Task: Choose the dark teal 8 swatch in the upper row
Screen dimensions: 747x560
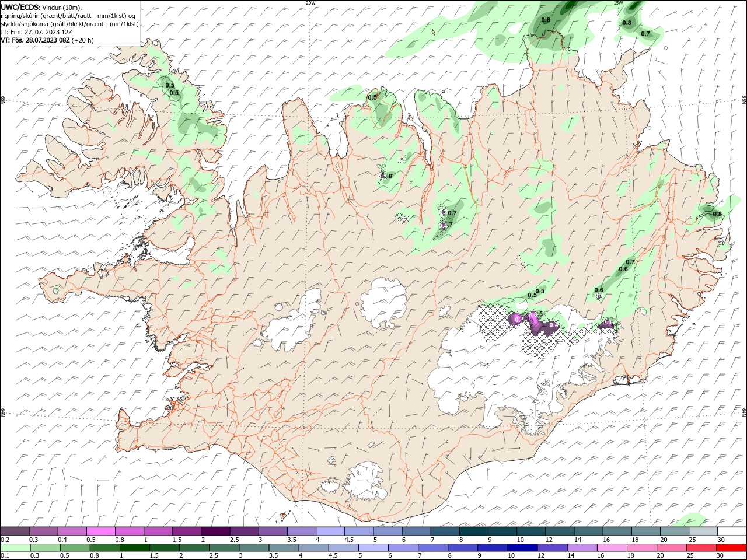Action: [x=474, y=531]
